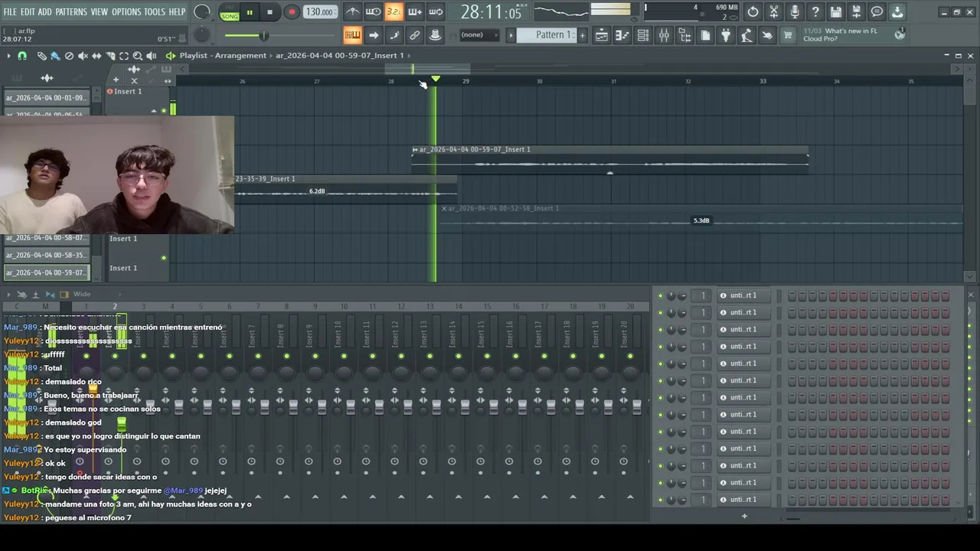Toggle typing keyboard to piano icon
This screenshot has height=551, width=980.
click(x=352, y=35)
